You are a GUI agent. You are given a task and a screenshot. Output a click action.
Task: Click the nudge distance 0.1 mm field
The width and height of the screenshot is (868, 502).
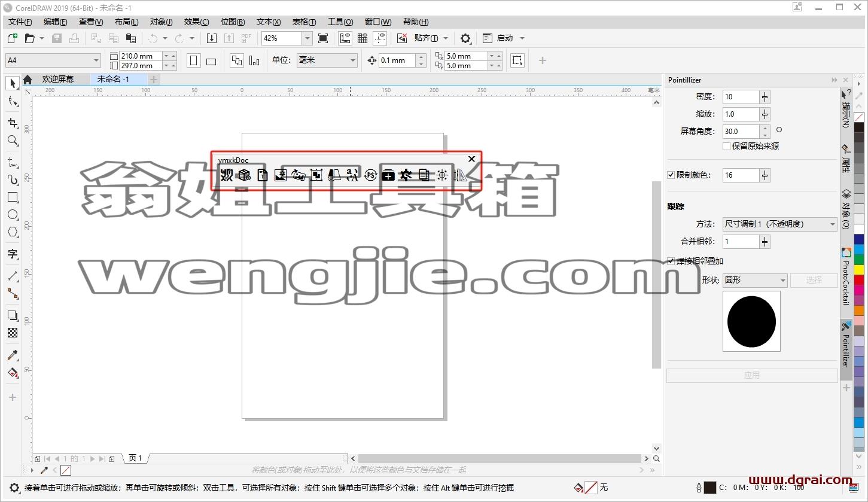pos(397,60)
